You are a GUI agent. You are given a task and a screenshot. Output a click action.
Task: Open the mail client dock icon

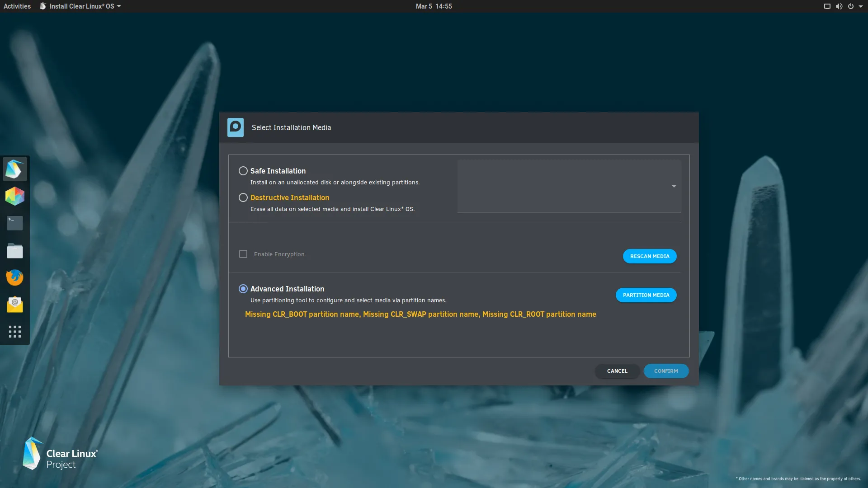(15, 305)
